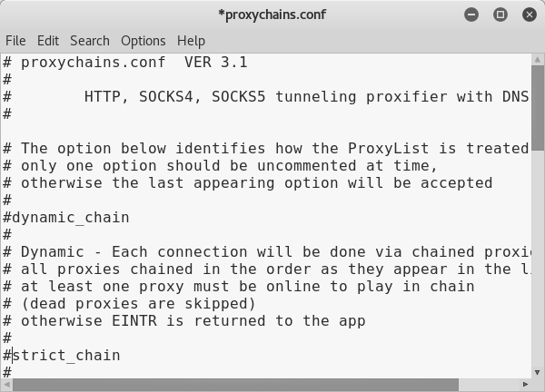The height and width of the screenshot is (392, 545).
Task: Maximize the proxychains.conf window
Action: coord(500,15)
